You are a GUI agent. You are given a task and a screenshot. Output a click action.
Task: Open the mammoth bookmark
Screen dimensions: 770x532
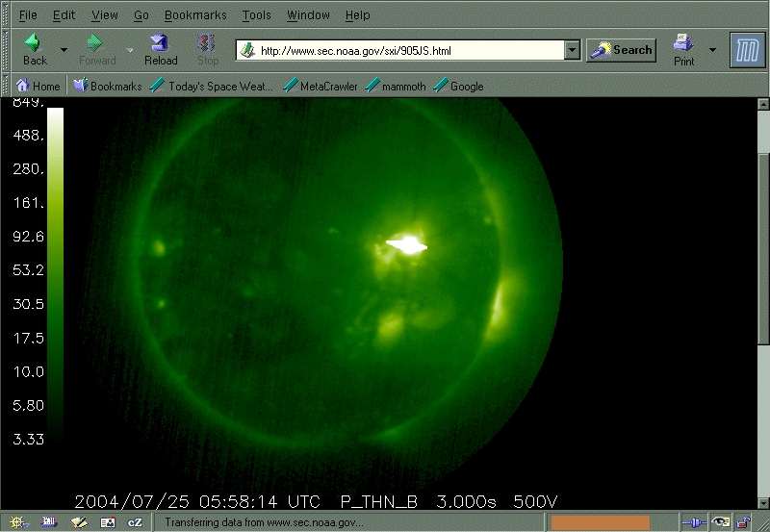[396, 86]
